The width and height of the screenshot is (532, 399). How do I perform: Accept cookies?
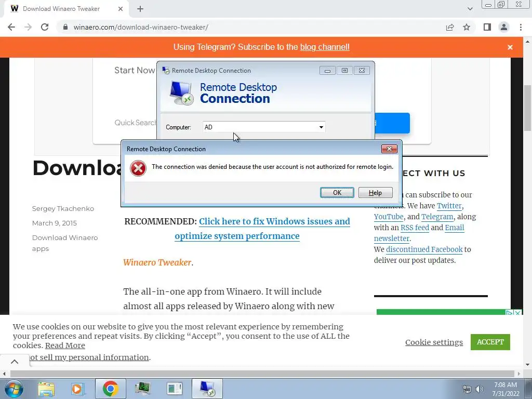point(490,342)
